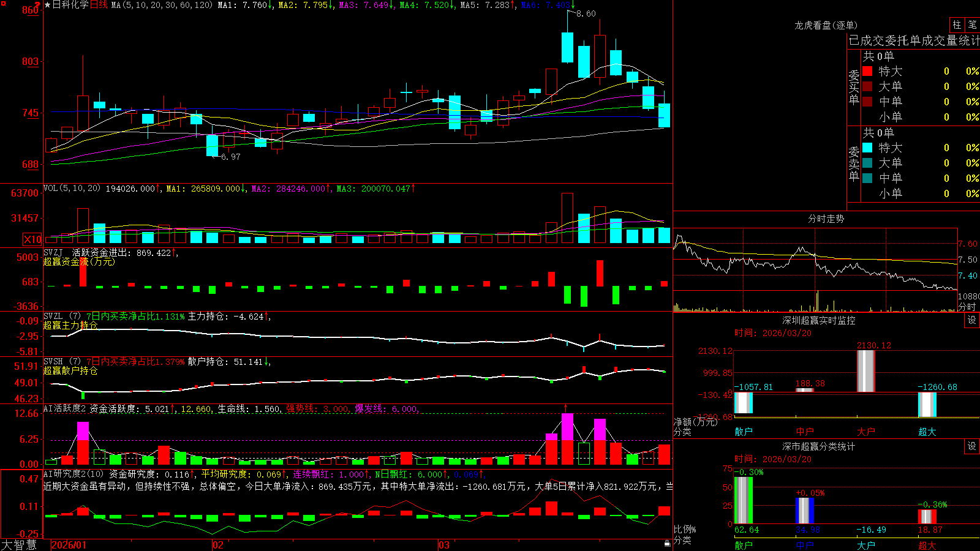Click the '8.60' high price annotation
The width and height of the screenshot is (980, 551).
click(586, 13)
